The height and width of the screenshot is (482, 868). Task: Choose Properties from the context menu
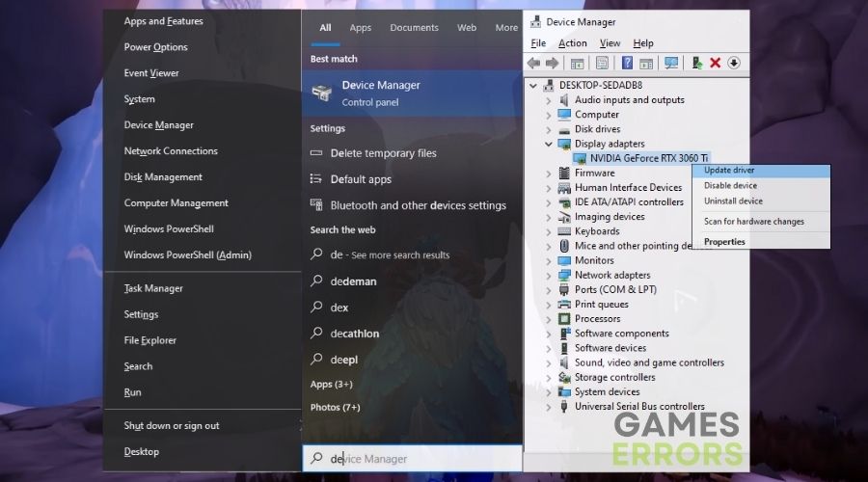click(x=761, y=242)
